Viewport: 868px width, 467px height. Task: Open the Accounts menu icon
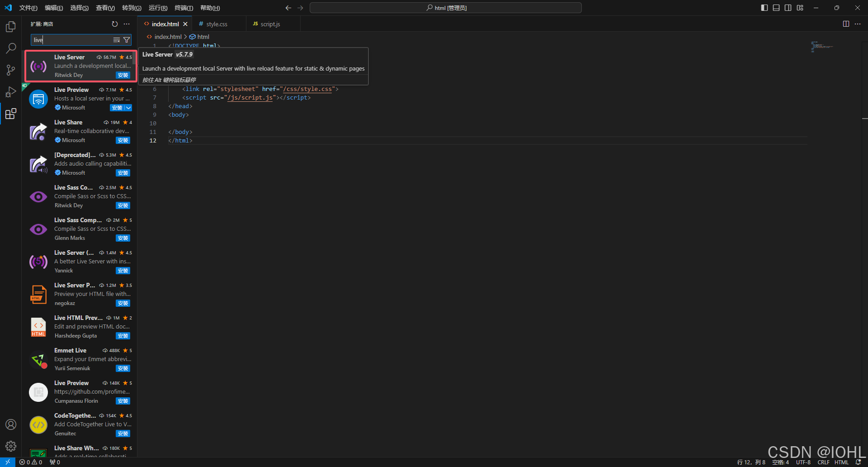click(11, 424)
